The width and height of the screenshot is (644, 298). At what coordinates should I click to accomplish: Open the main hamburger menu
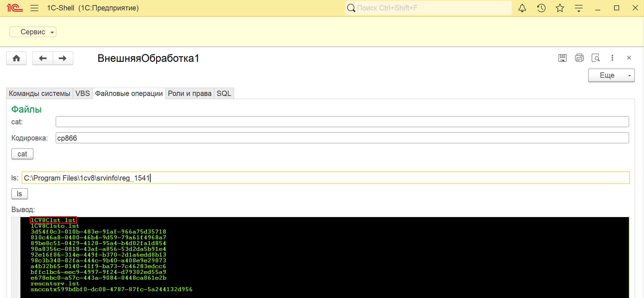34,8
